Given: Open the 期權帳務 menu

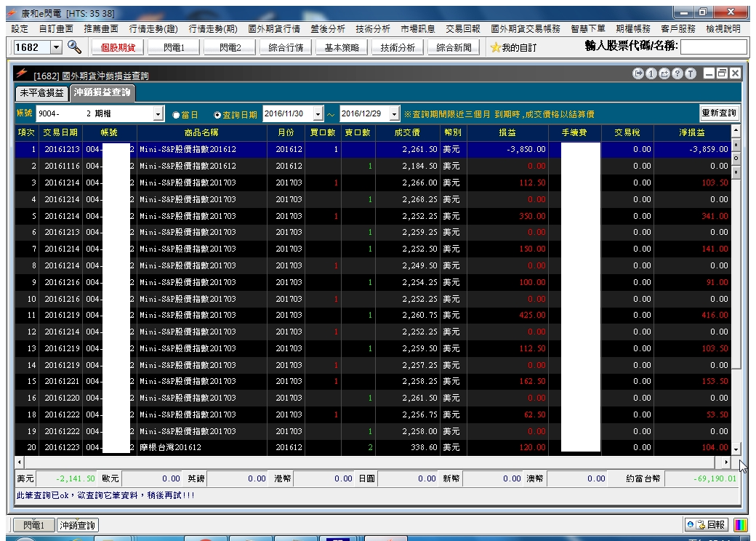Looking at the screenshot, I should coord(633,29).
